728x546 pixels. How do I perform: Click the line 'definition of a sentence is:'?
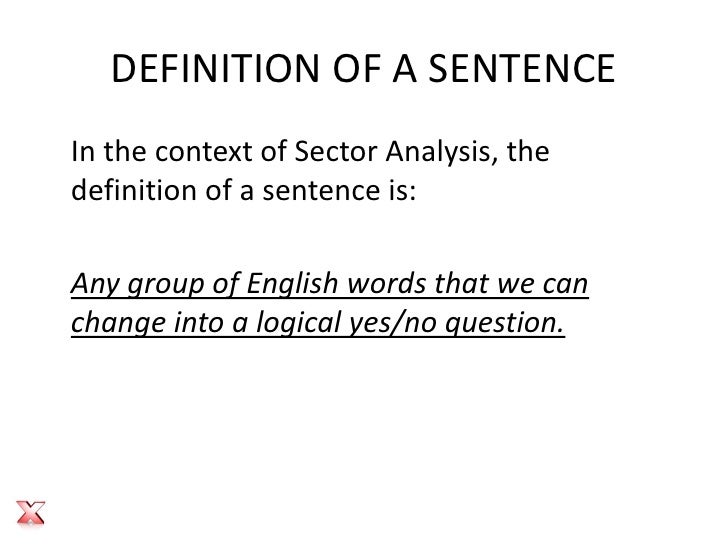click(243, 190)
